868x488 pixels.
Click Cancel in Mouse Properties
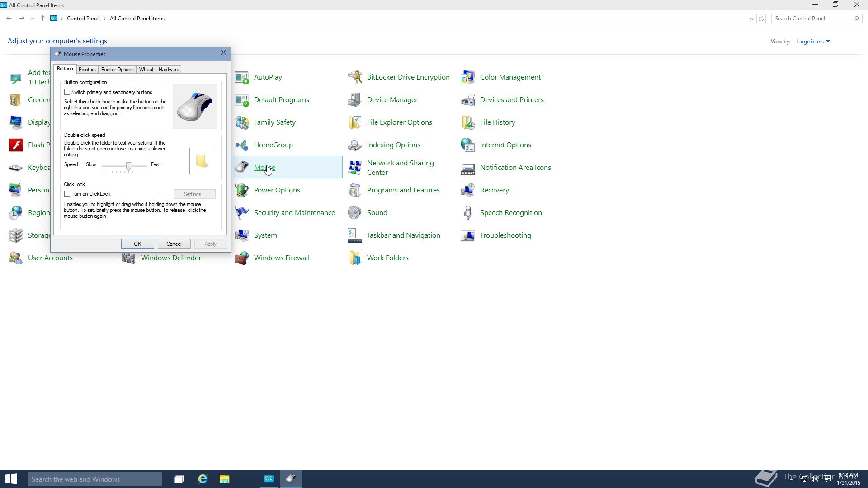(x=174, y=244)
